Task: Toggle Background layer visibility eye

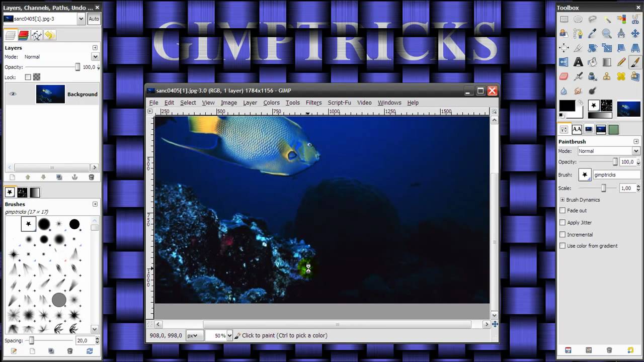Action: click(13, 94)
